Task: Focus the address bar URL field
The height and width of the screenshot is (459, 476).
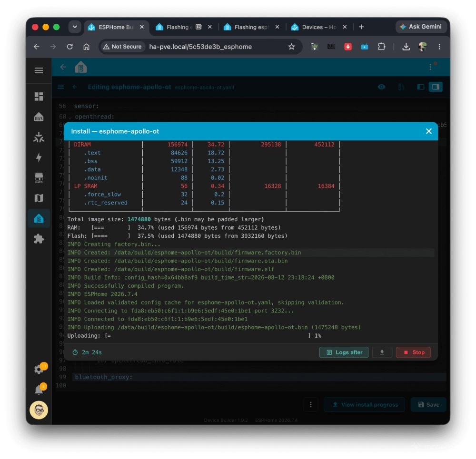Action: (200, 47)
